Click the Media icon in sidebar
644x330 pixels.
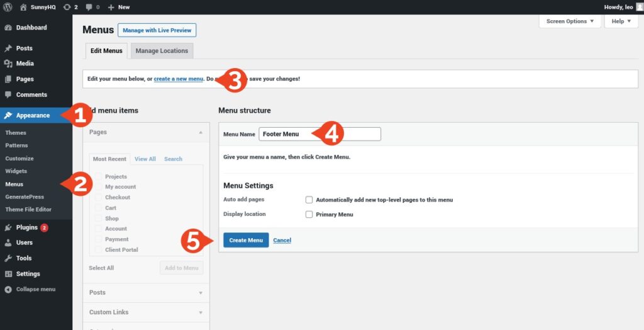point(8,64)
